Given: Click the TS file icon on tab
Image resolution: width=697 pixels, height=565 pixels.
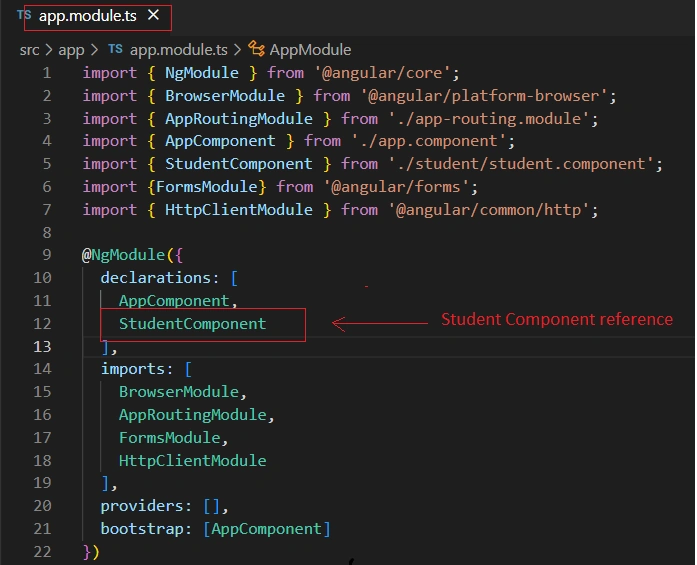Looking at the screenshot, I should [x=24, y=15].
